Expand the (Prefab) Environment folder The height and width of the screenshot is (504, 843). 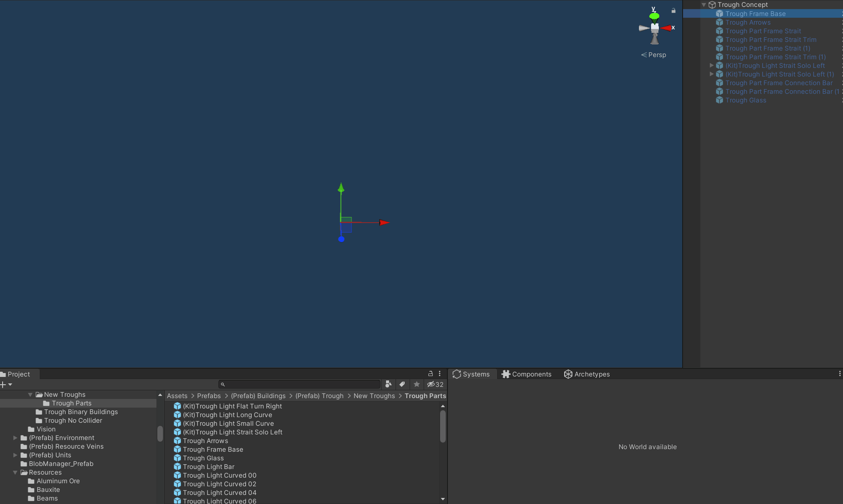(x=16, y=438)
